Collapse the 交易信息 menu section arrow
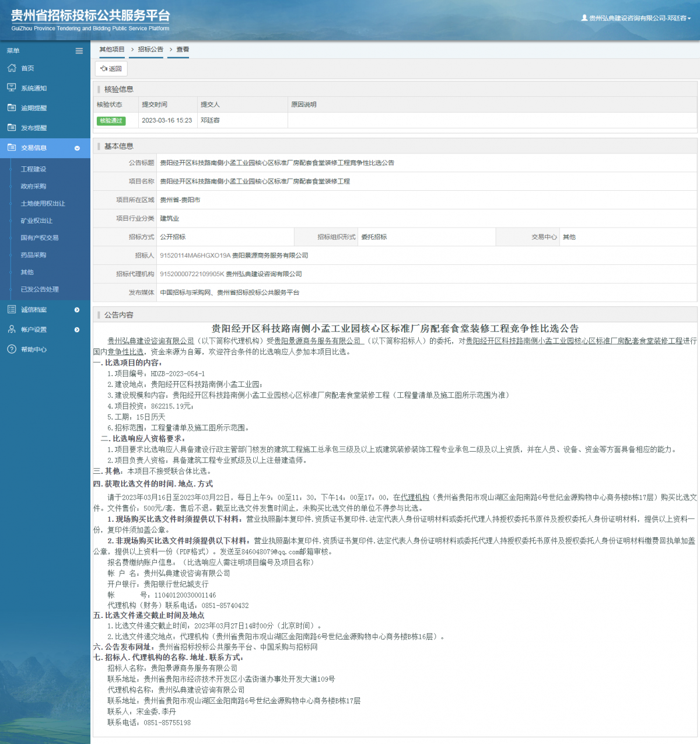 (x=77, y=148)
